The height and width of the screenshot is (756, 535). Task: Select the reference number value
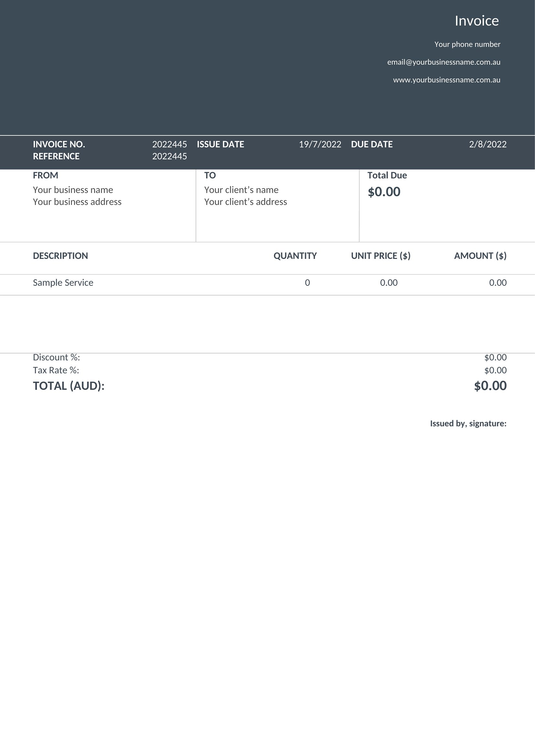169,156
